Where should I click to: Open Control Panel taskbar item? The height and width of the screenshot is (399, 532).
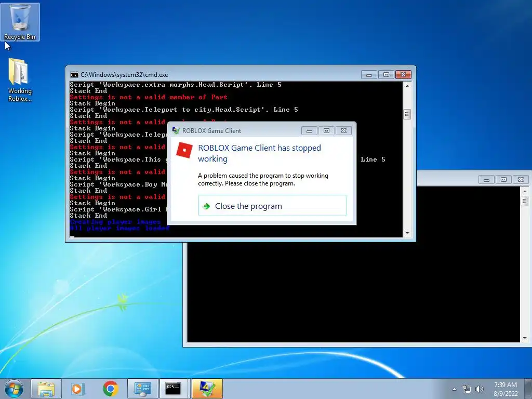(x=142, y=389)
